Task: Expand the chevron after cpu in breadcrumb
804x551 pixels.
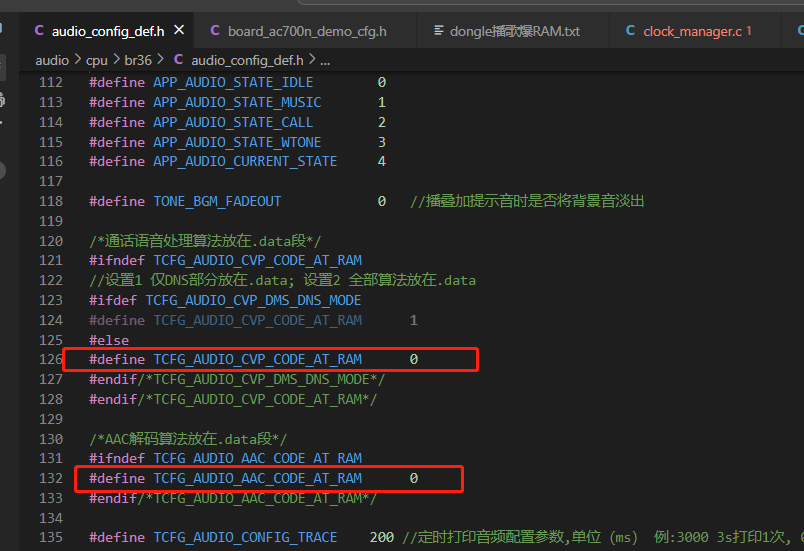Action: [x=116, y=59]
